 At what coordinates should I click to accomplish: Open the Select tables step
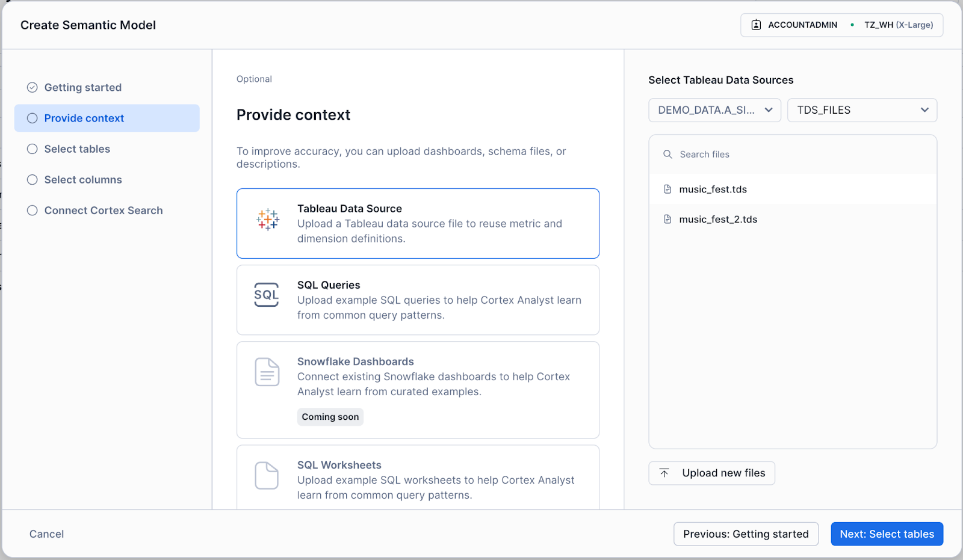click(x=107, y=149)
